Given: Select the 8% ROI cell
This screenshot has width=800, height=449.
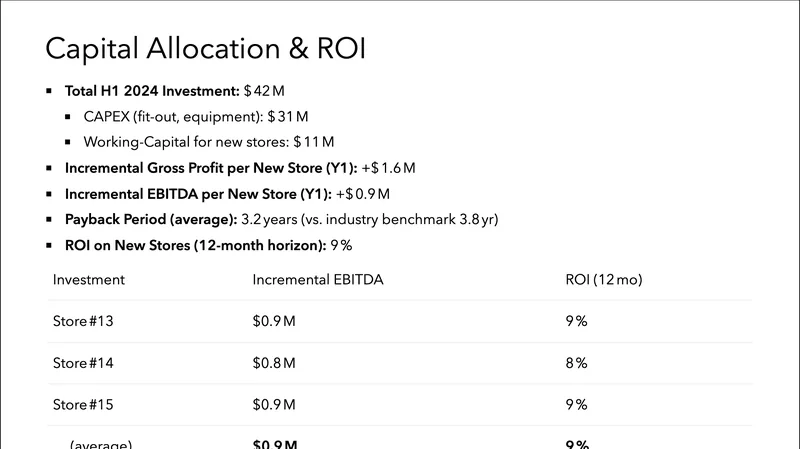Looking at the screenshot, I should [576, 363].
